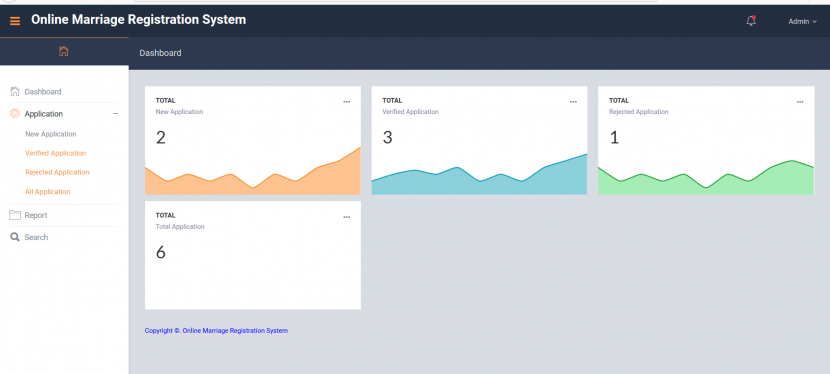Click the Verified Application count 3
Image resolution: width=830 pixels, height=374 pixels.
click(x=387, y=138)
